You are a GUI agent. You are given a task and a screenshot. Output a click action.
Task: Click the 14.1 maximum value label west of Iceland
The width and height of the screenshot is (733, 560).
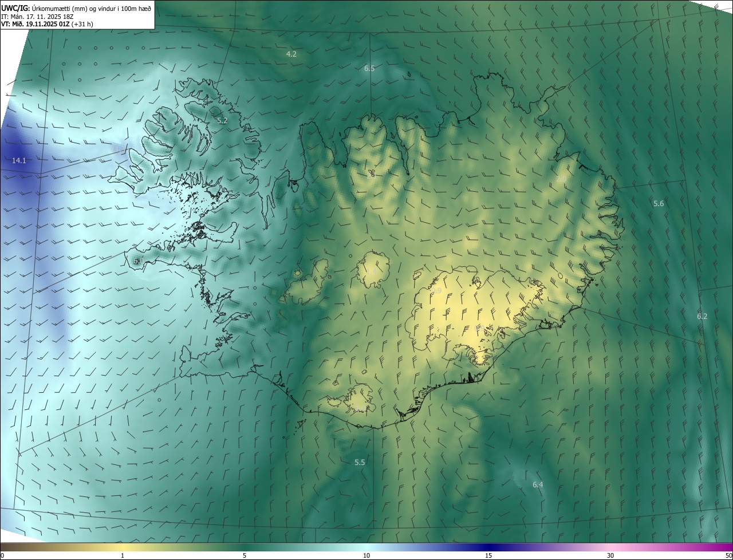19,161
